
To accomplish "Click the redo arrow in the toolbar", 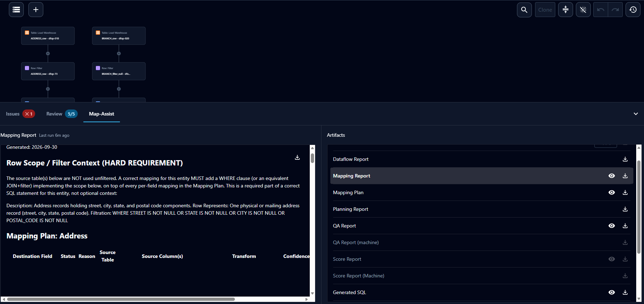I will pyautogui.click(x=615, y=10).
